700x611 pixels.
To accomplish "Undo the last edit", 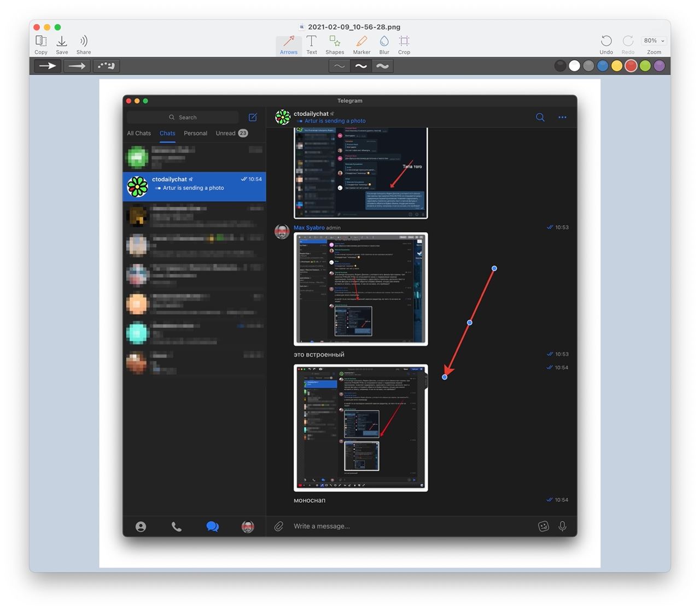I will pyautogui.click(x=606, y=45).
